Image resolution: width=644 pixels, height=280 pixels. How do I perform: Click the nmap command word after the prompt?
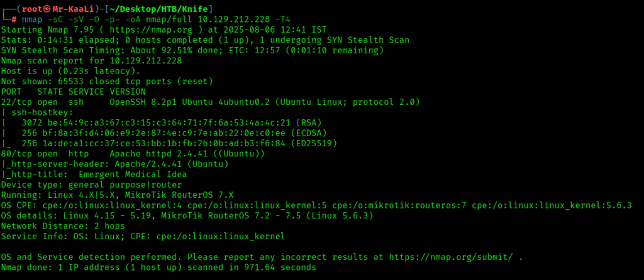(x=41, y=19)
